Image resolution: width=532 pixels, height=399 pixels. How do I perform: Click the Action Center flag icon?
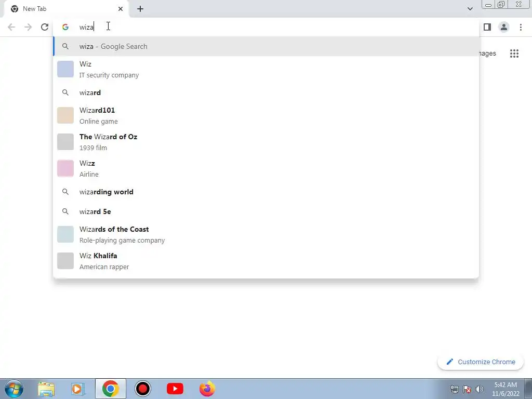click(467, 389)
